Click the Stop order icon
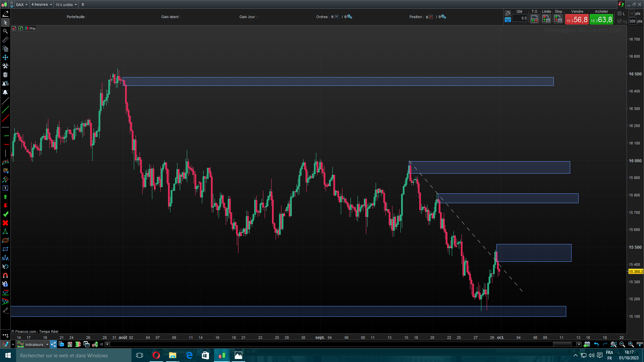The image size is (644, 362). point(558,19)
